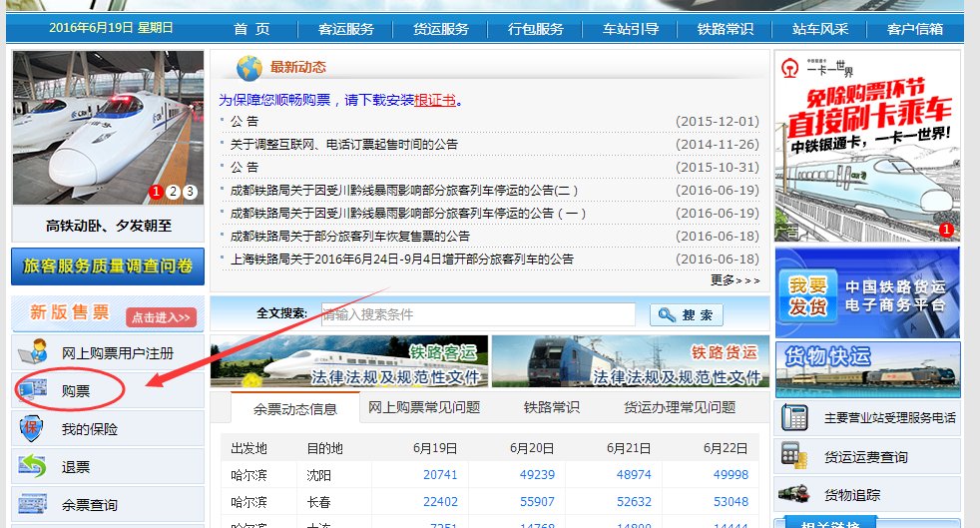
Task: Open 客户信箱 navigation menu
Action: click(x=915, y=29)
